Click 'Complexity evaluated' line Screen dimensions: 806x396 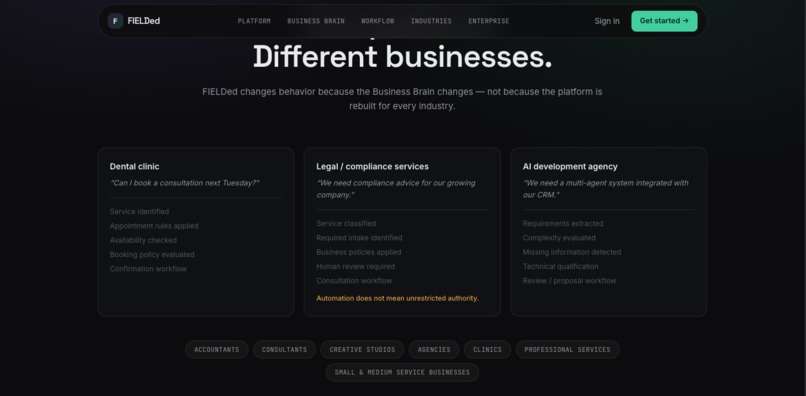[x=559, y=238]
